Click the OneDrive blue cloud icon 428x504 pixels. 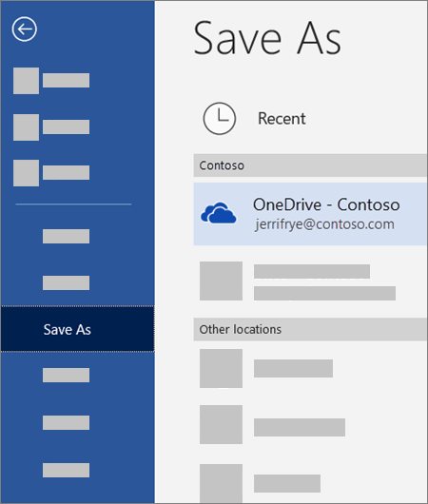(x=219, y=213)
